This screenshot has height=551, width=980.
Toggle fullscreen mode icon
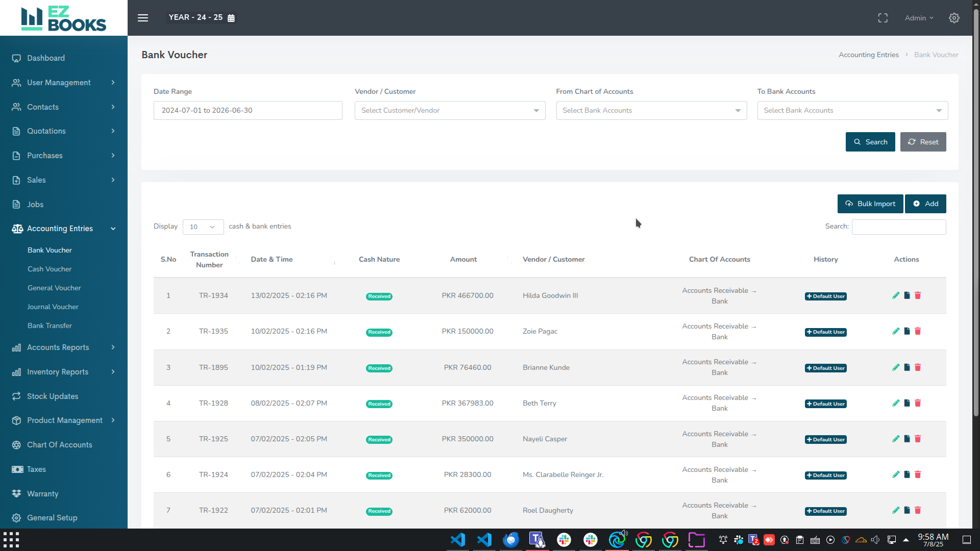[883, 18]
